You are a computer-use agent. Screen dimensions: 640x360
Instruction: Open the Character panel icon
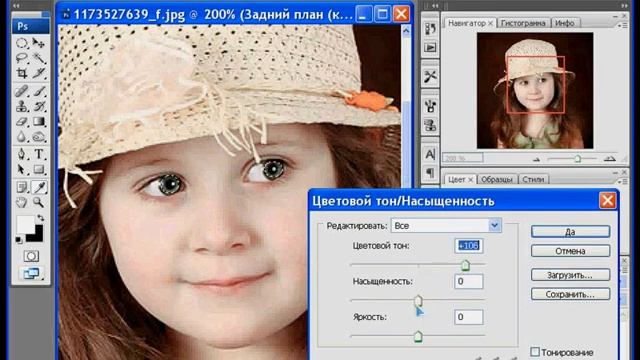pyautogui.click(x=430, y=154)
